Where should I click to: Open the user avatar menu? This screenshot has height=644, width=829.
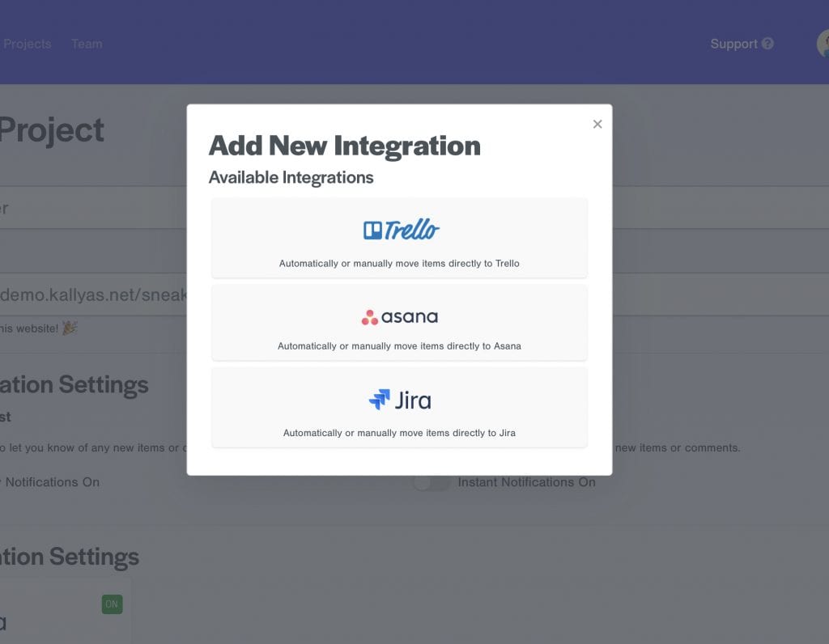823,44
